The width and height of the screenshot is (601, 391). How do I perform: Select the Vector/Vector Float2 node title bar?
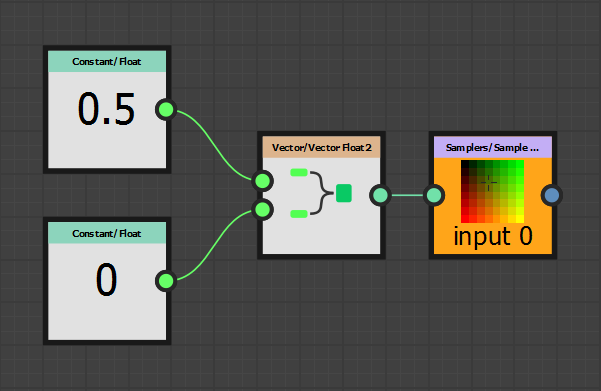click(322, 147)
